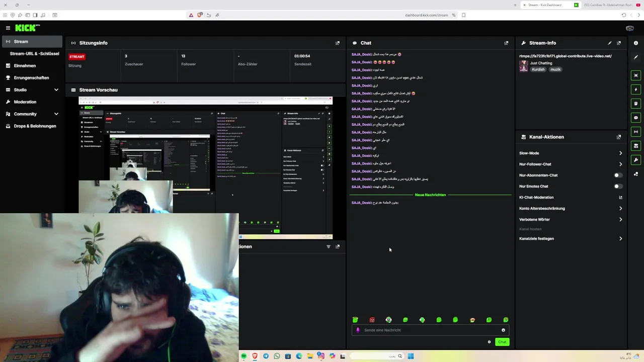Pop out the Stream-Info panel
The width and height of the screenshot is (644, 362).
[x=619, y=43]
